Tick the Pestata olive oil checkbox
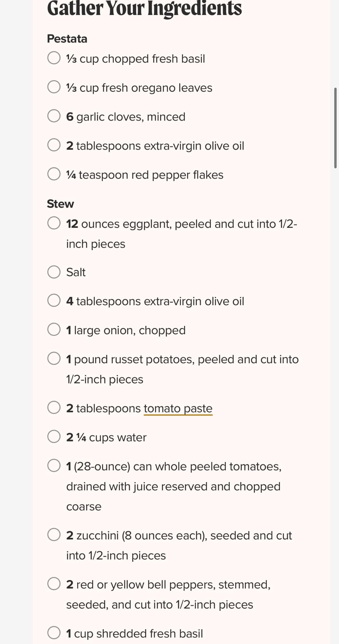 tap(54, 145)
